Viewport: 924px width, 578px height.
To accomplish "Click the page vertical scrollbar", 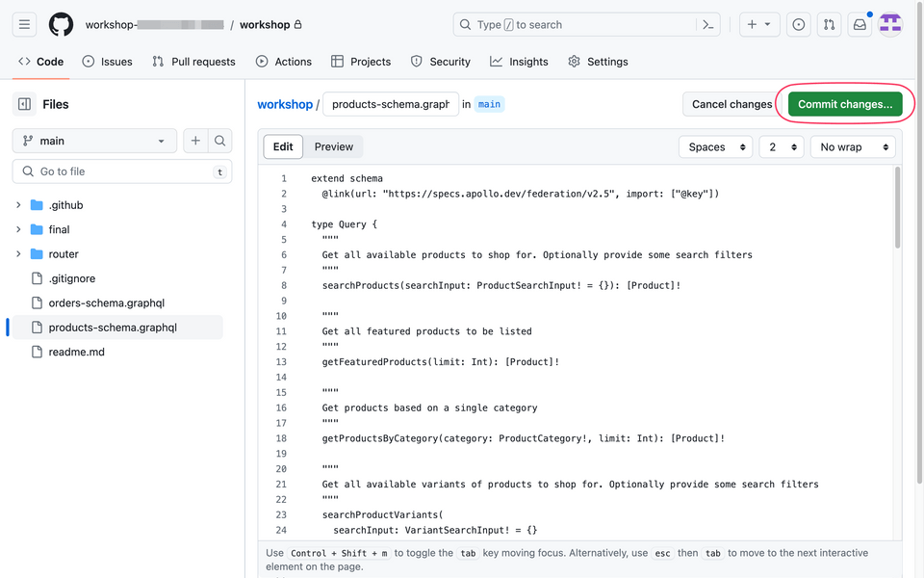I will click(x=920, y=242).
